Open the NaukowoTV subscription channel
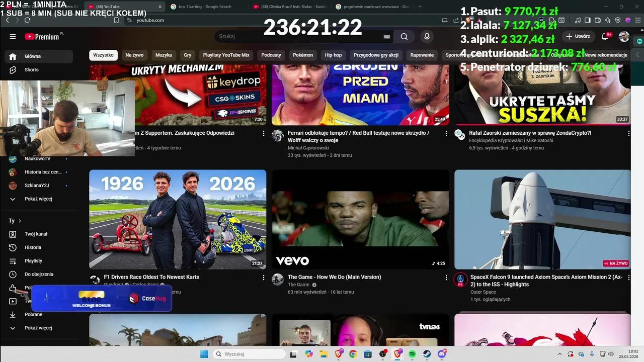This screenshot has height=362, width=644. coord(38,158)
